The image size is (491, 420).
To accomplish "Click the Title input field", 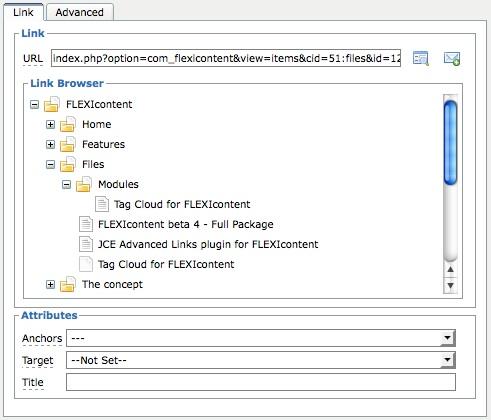I will [261, 382].
